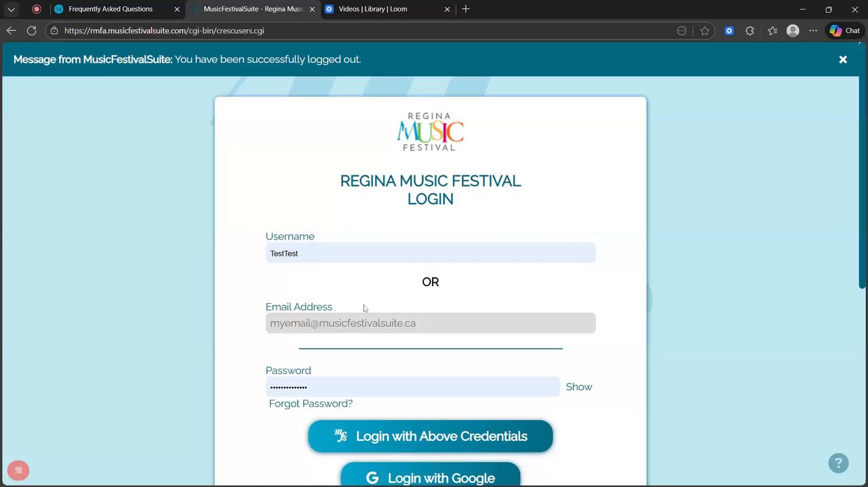Dismiss the logged out message banner
Screen dimensions: 868x487
843,60
